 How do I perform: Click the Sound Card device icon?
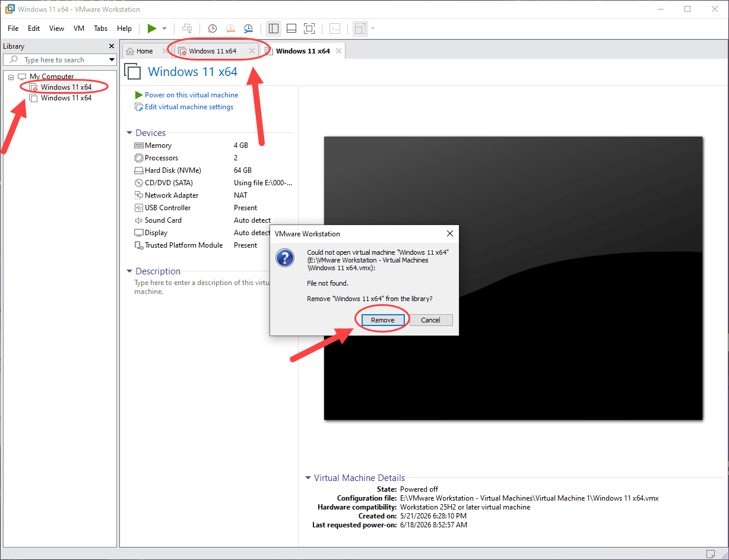139,220
